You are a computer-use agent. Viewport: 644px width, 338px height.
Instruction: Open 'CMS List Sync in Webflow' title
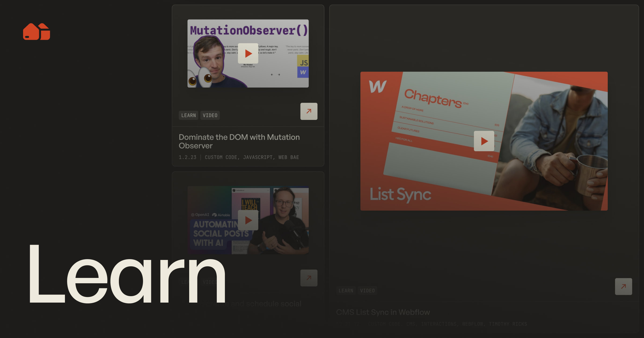pyautogui.click(x=383, y=312)
